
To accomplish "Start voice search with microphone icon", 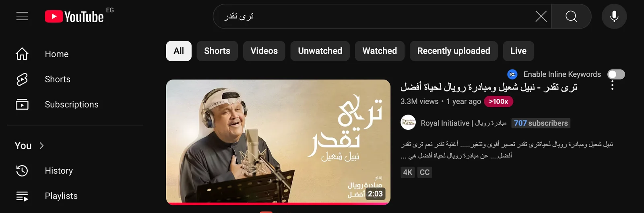I will 614,16.
